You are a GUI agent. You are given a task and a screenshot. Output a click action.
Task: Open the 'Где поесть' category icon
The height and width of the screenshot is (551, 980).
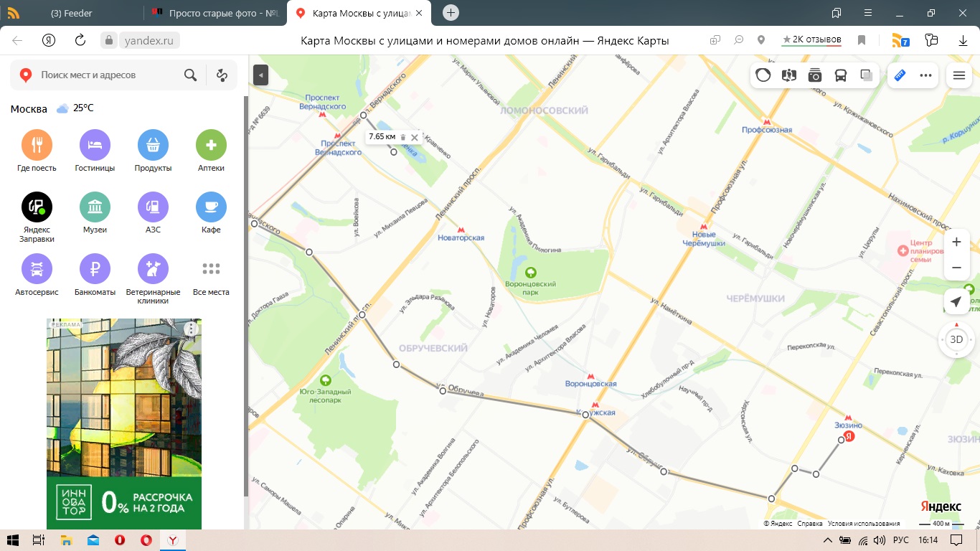coord(37,145)
